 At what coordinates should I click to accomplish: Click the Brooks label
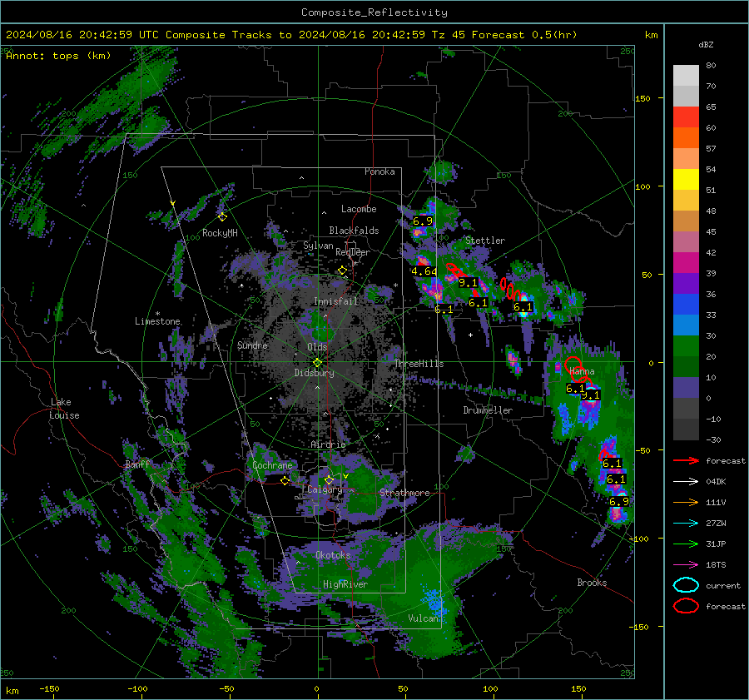click(592, 583)
